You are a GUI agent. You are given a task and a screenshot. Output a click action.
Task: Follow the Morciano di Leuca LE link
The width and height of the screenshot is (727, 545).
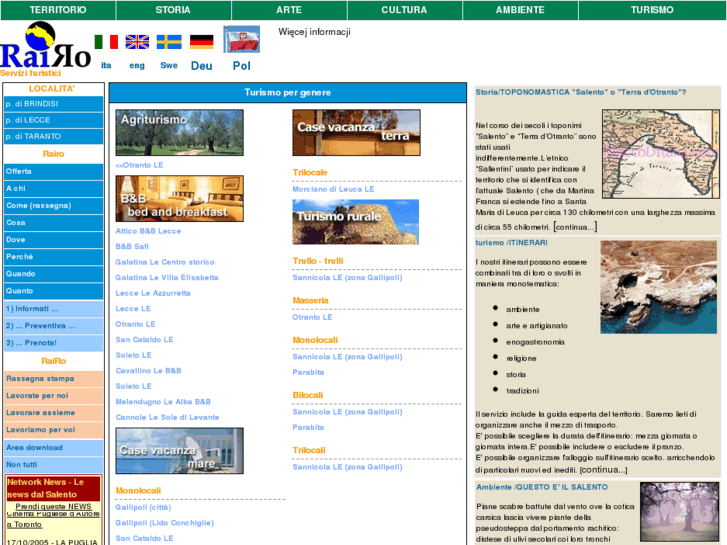pyautogui.click(x=333, y=189)
